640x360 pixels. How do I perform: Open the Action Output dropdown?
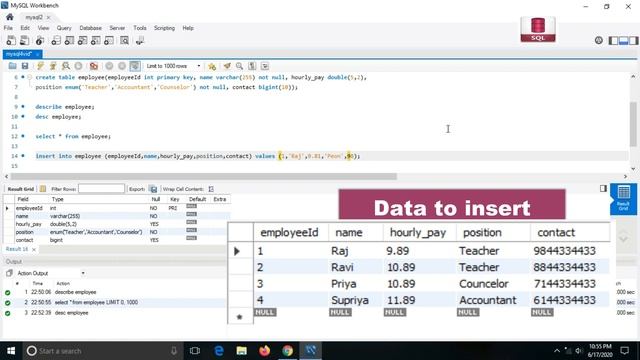coord(83,273)
